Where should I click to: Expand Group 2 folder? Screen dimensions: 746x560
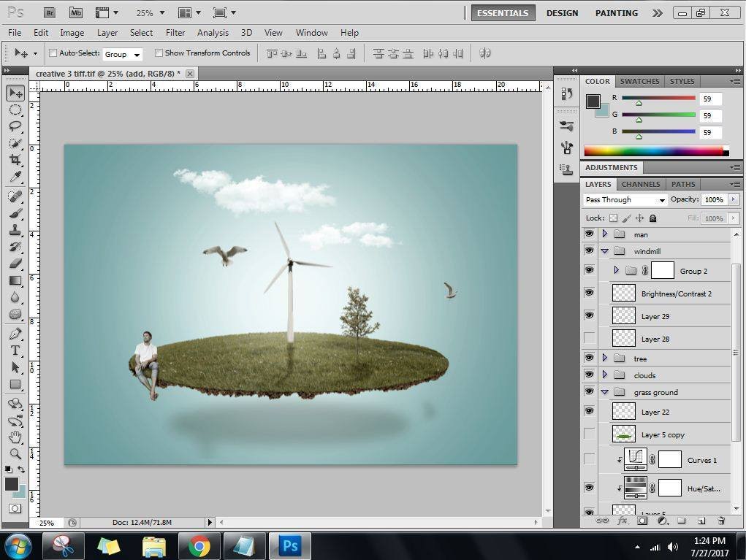616,270
